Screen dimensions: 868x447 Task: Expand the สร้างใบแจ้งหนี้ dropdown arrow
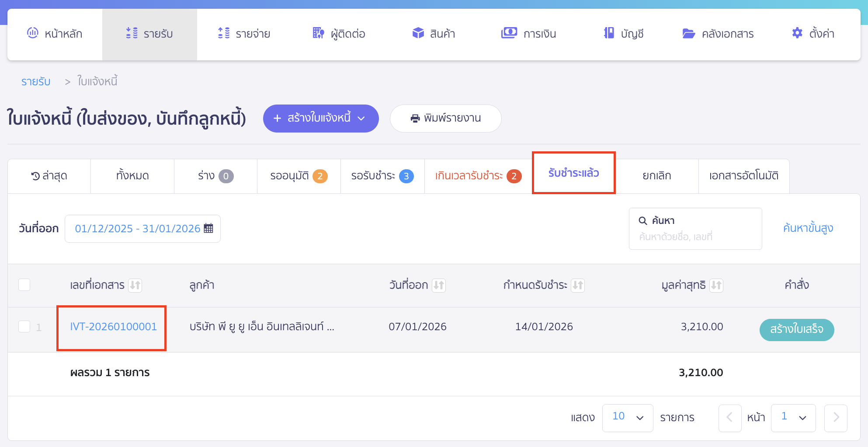click(x=361, y=118)
